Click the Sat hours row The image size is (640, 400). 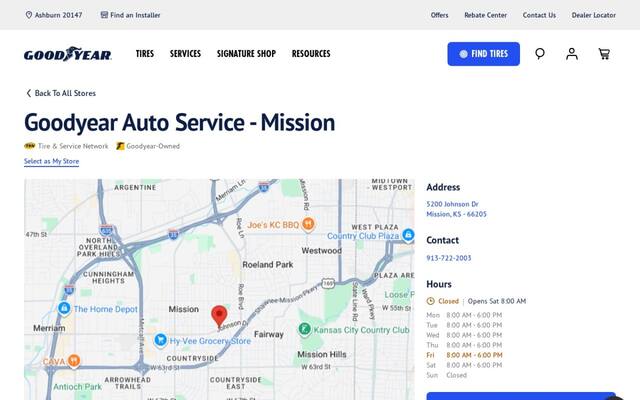(x=464, y=365)
